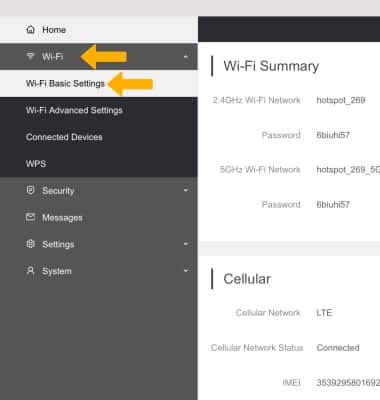380x400 pixels.
Task: Click the hotspot_269_5G network name
Action: coord(348,170)
